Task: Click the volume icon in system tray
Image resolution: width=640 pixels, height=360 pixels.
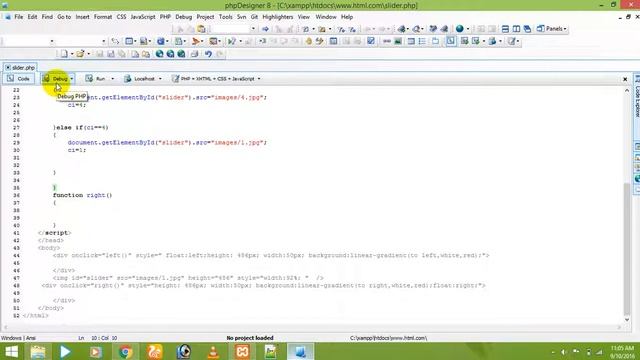Action: click(564, 351)
